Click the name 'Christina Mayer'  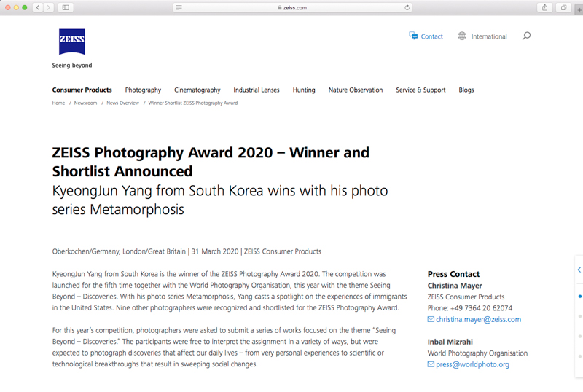coord(455,286)
